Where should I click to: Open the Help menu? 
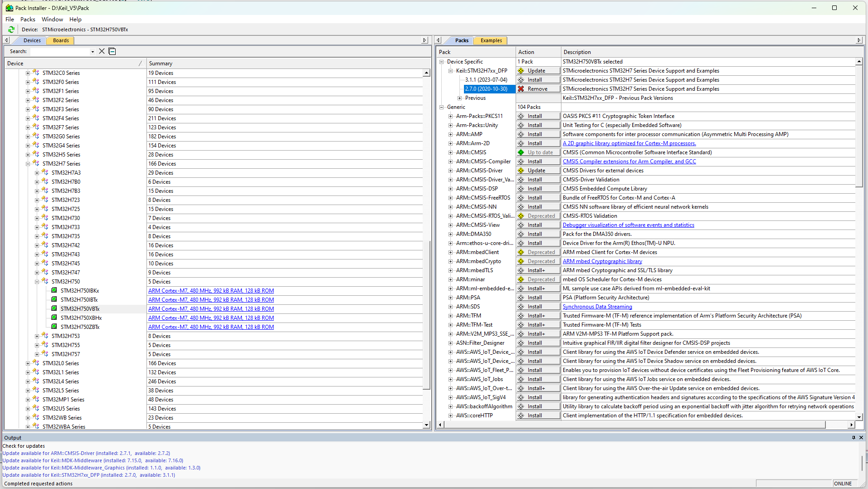click(75, 20)
